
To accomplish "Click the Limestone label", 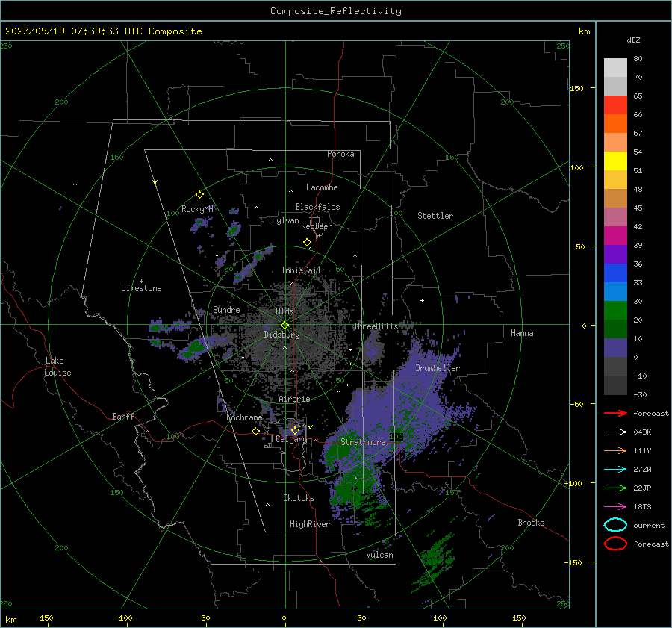I will 141,288.
